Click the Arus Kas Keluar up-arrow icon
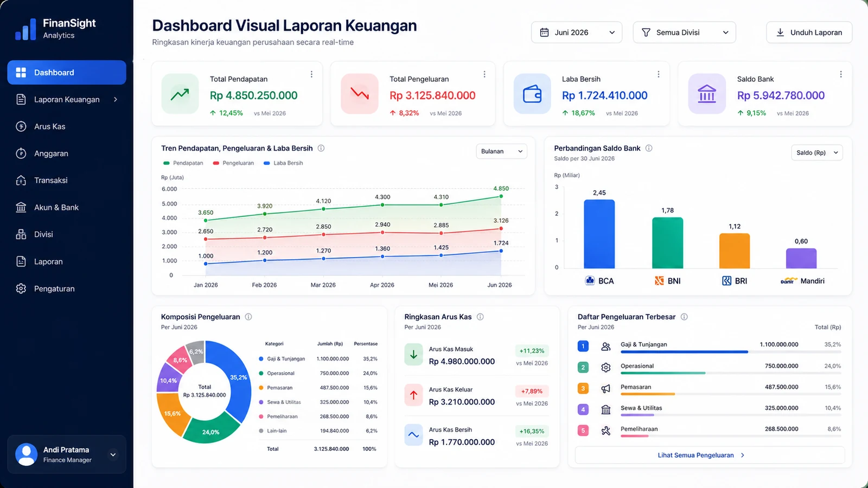The width and height of the screenshot is (868, 488). (x=414, y=395)
